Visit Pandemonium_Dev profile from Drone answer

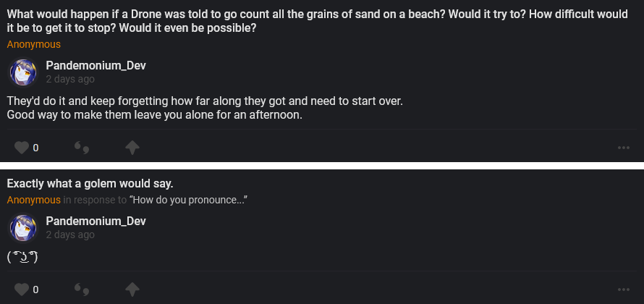tap(96, 65)
